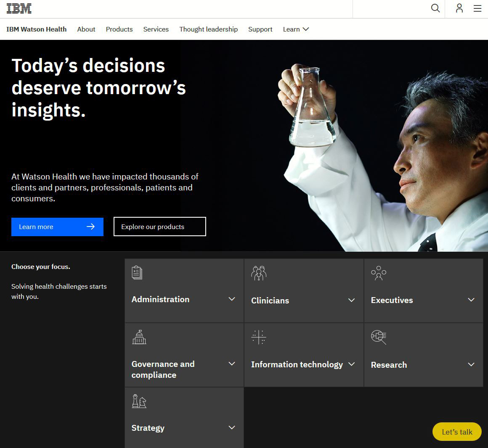Select the Executives focus label

point(392,300)
